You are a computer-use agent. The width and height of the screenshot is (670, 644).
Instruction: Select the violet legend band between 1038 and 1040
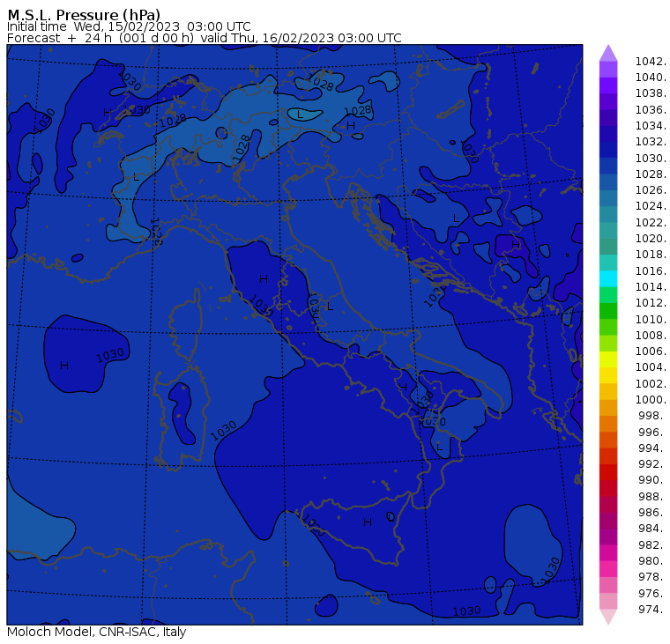[x=608, y=85]
